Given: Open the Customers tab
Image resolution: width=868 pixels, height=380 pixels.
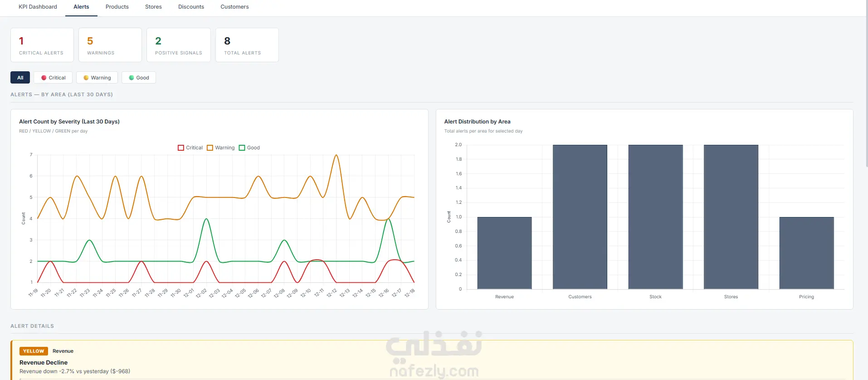Looking at the screenshot, I should pos(234,7).
